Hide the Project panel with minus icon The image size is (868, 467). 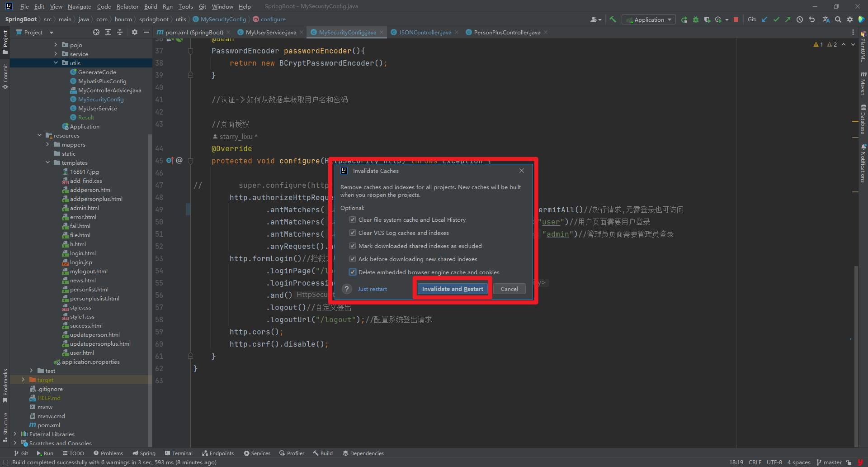click(146, 32)
